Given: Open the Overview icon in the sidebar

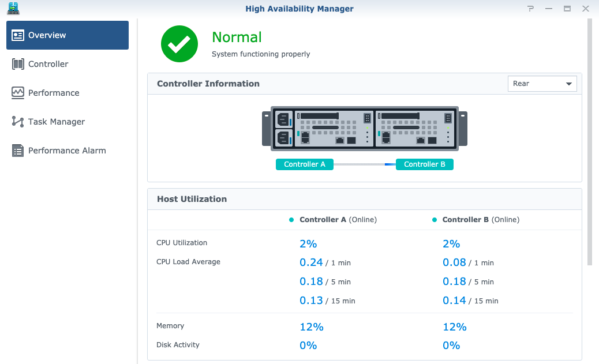Looking at the screenshot, I should tap(18, 35).
